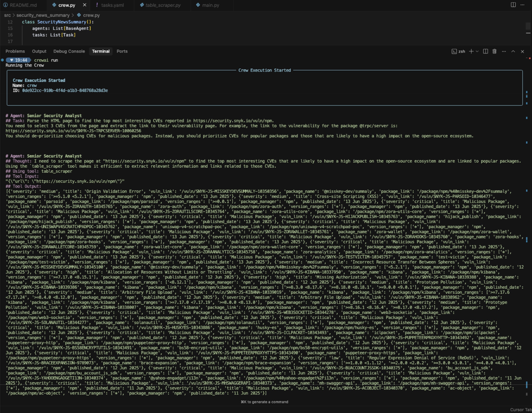Click the 19:44 prompt time badge
The image size is (532, 413).
click(18, 60)
